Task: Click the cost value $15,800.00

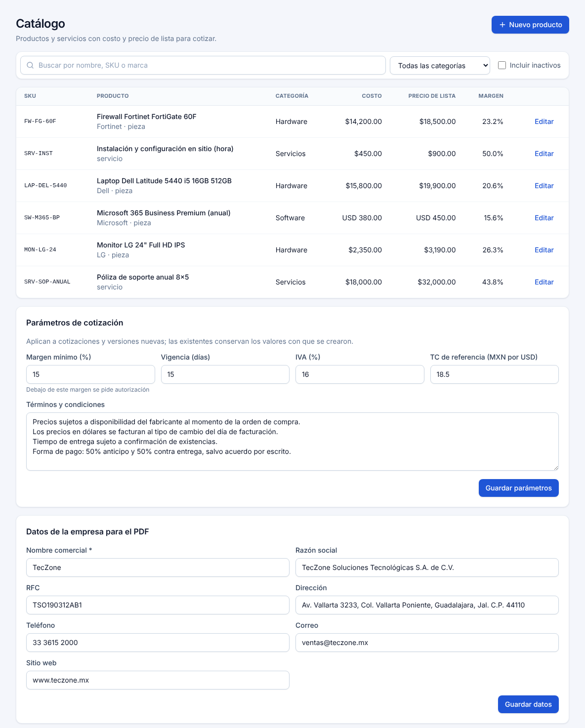Action: pyautogui.click(x=364, y=186)
